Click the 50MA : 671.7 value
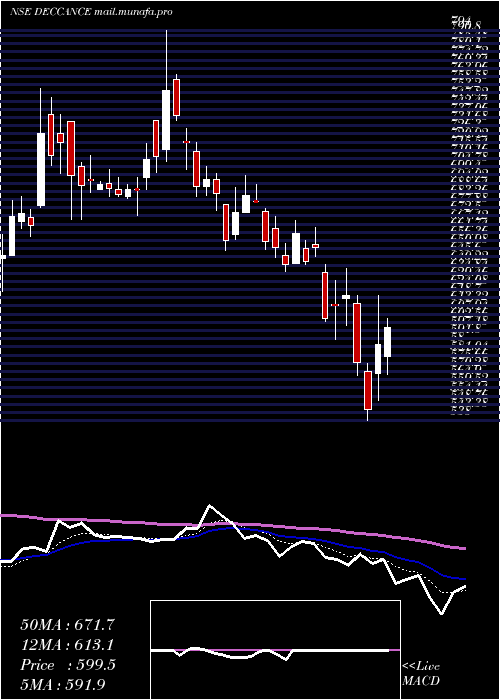 [67, 625]
